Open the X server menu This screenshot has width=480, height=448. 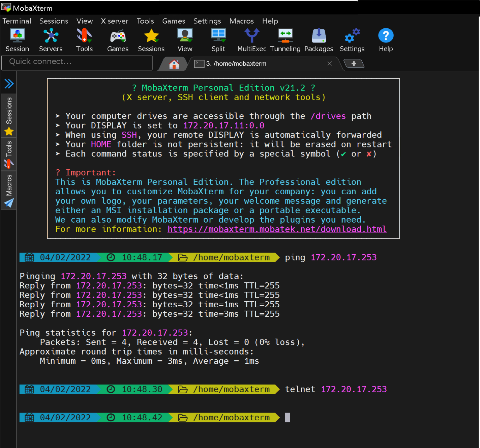[114, 21]
